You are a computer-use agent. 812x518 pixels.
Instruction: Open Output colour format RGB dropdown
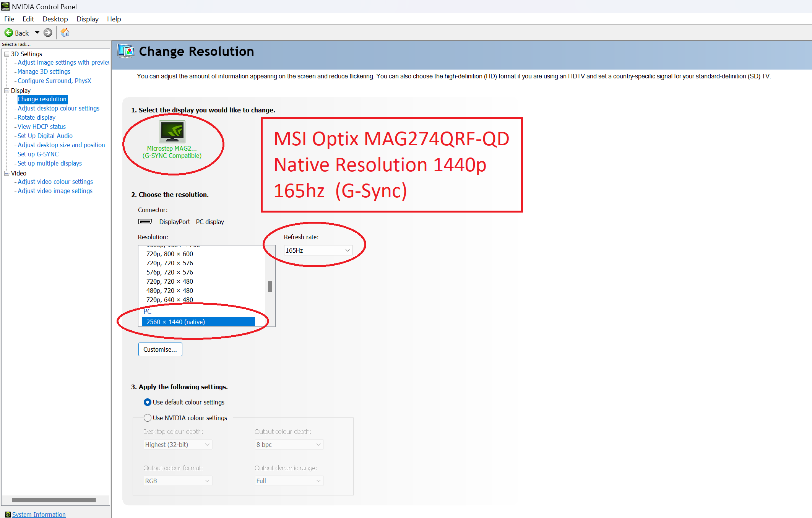[178, 481]
